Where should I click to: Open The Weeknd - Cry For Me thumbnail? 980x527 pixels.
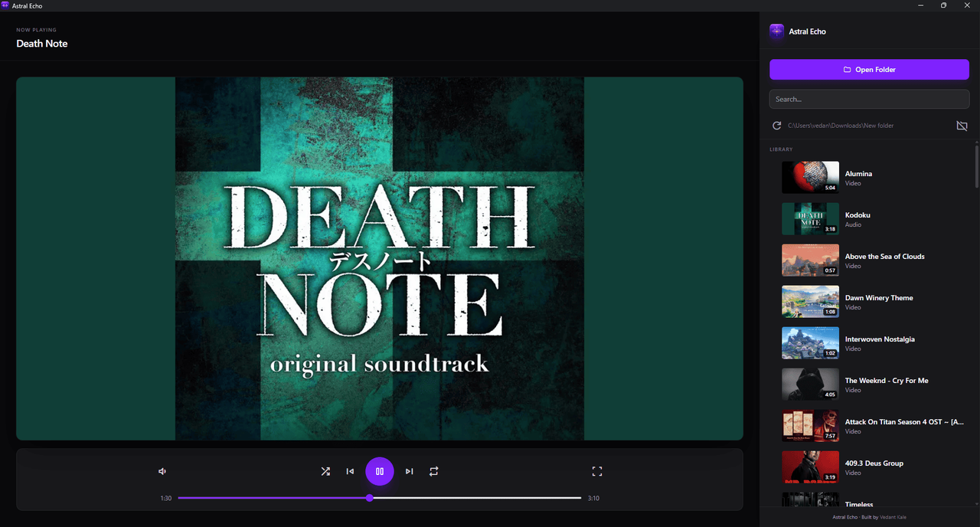click(x=810, y=384)
